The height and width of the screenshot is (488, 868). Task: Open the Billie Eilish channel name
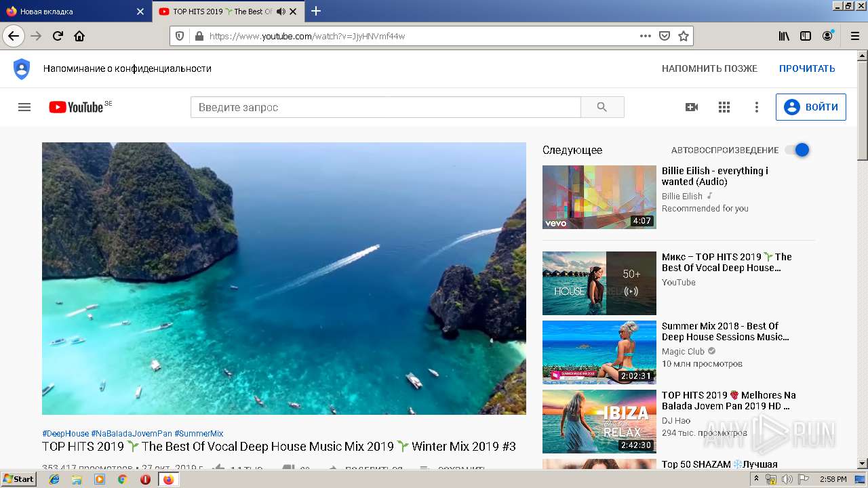click(x=682, y=196)
